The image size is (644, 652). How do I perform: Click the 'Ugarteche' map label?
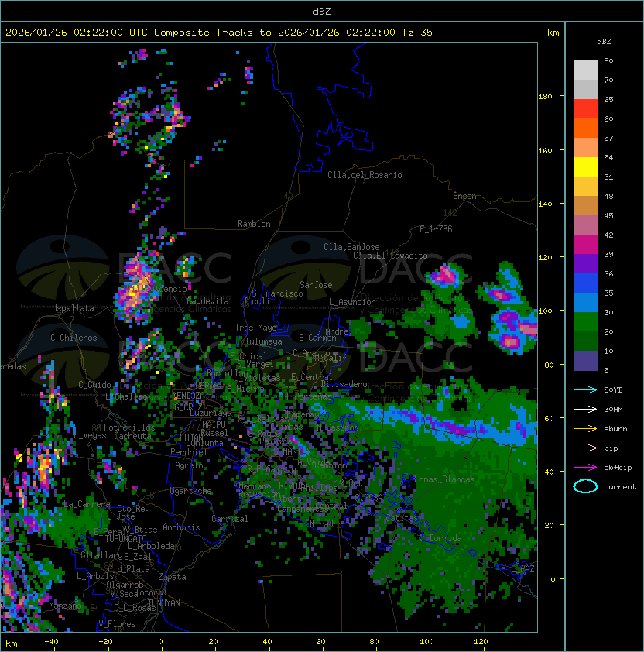191,491
